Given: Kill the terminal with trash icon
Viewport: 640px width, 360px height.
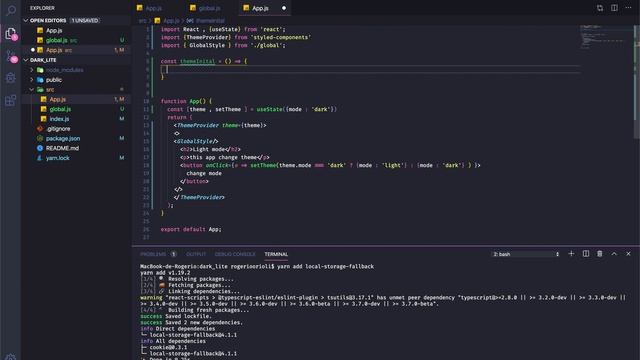Looking at the screenshot, I should (x=600, y=254).
